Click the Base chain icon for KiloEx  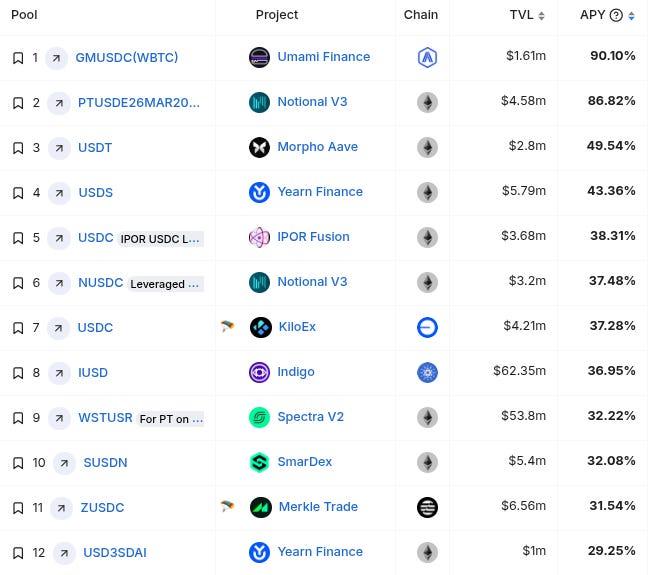pyautogui.click(x=427, y=327)
